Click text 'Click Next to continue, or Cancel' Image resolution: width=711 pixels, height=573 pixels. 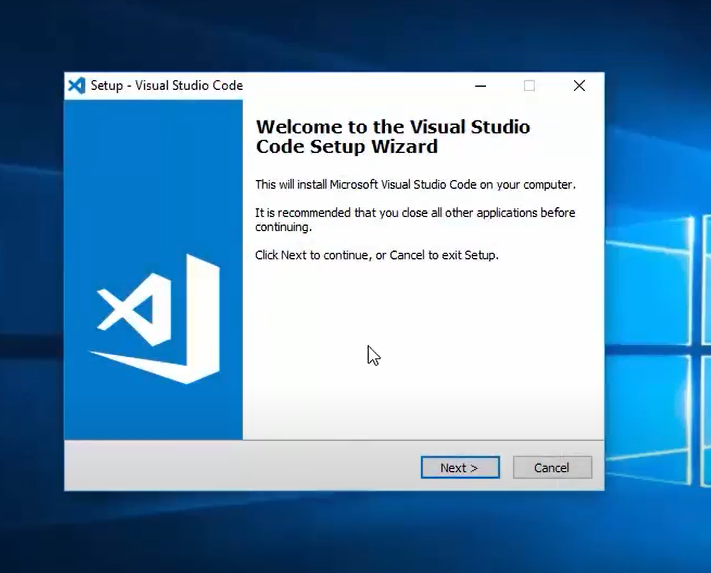[x=340, y=255]
